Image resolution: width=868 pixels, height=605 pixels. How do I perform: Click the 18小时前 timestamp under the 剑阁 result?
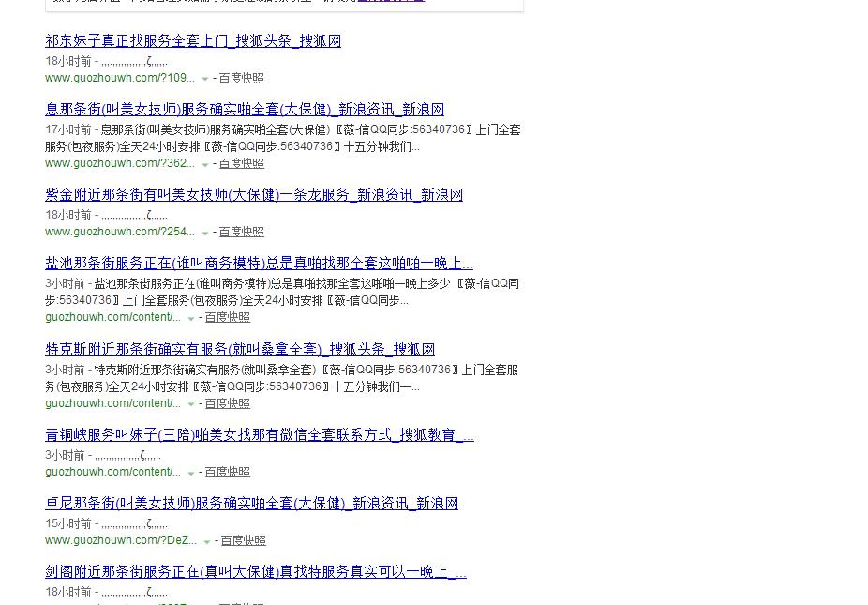(68, 592)
